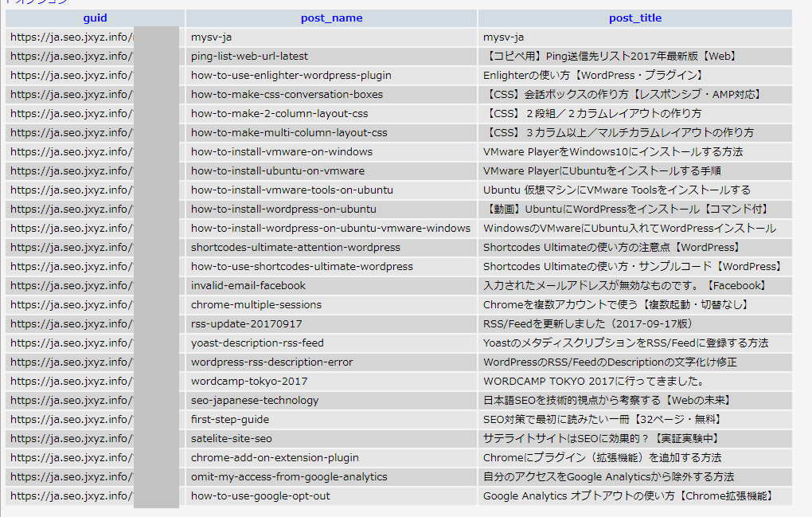The width and height of the screenshot is (812, 517).
Task: Select title cell WORDCAMP TOKYO 2017に行ってきました
Action: pyautogui.click(x=593, y=382)
